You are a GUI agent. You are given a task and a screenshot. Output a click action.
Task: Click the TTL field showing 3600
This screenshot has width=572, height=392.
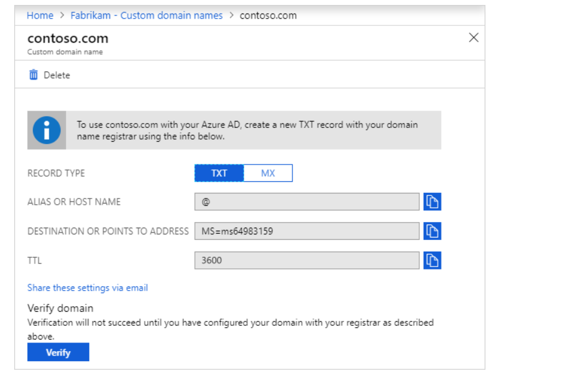[x=307, y=260]
